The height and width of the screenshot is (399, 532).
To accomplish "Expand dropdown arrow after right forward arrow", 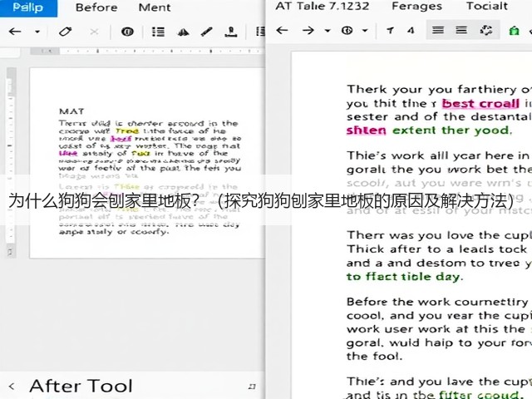I will [328, 31].
